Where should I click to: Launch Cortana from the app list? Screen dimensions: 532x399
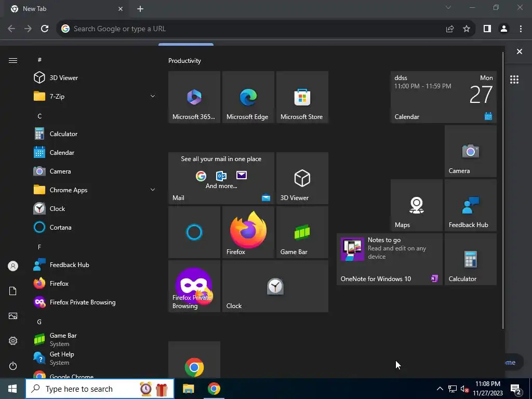click(95, 228)
